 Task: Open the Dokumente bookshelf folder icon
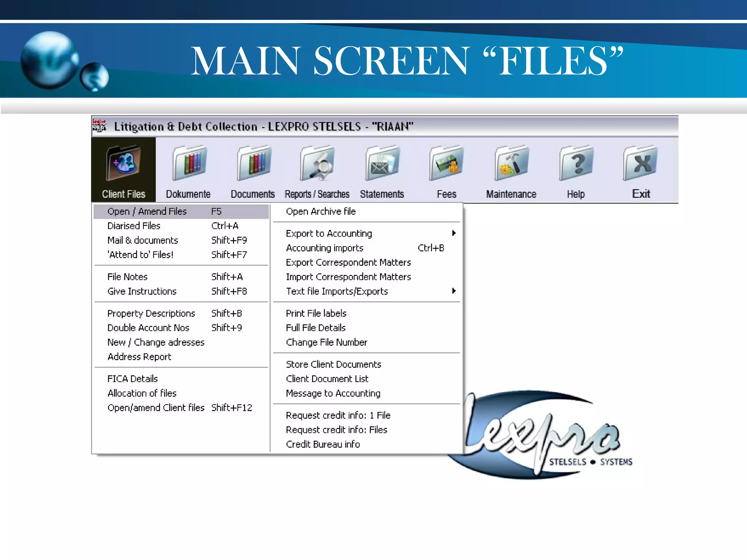click(189, 163)
